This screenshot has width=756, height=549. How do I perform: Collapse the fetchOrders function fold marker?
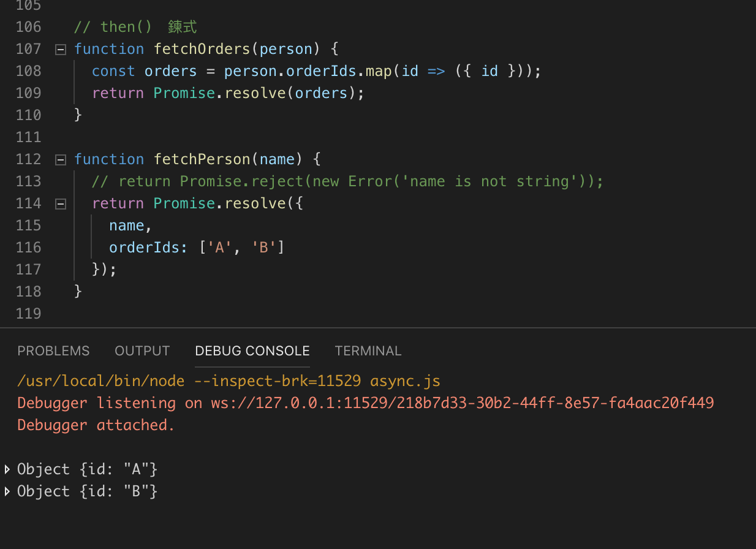(x=59, y=49)
